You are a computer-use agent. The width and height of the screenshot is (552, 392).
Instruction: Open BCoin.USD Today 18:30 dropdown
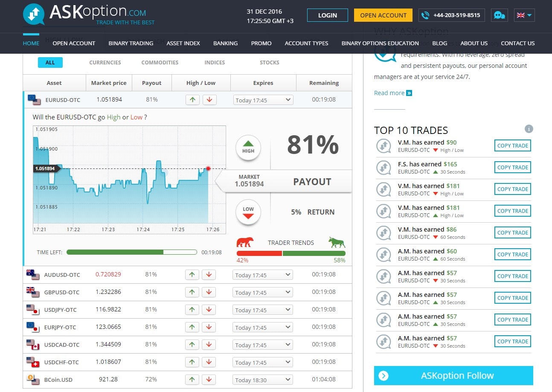coord(263,380)
